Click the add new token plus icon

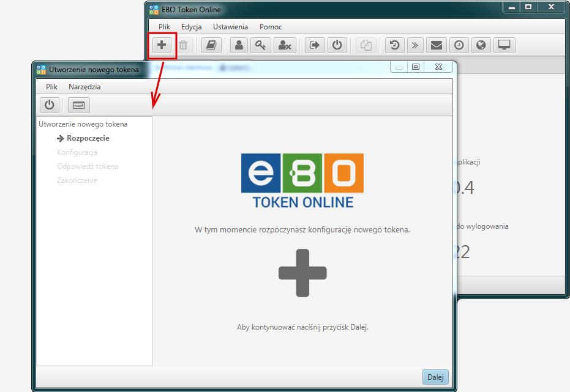pos(162,45)
